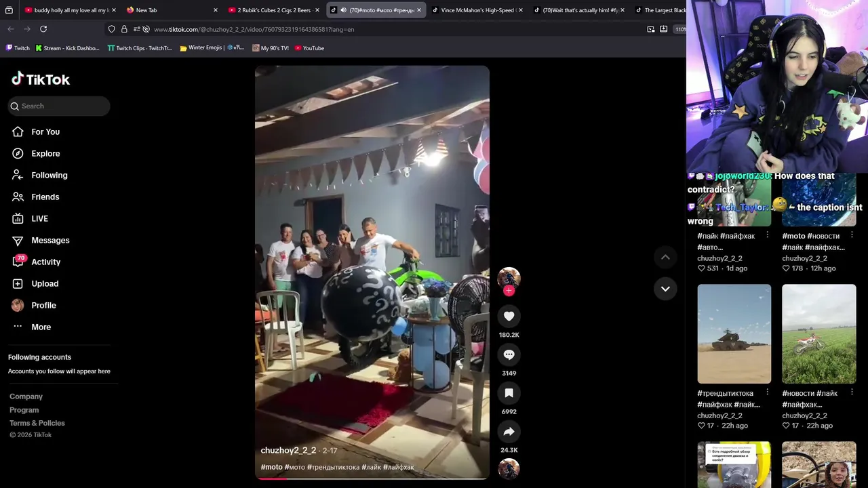Viewport: 868px width, 488px height.
Task: Open Messages in sidebar
Action: tap(50, 240)
